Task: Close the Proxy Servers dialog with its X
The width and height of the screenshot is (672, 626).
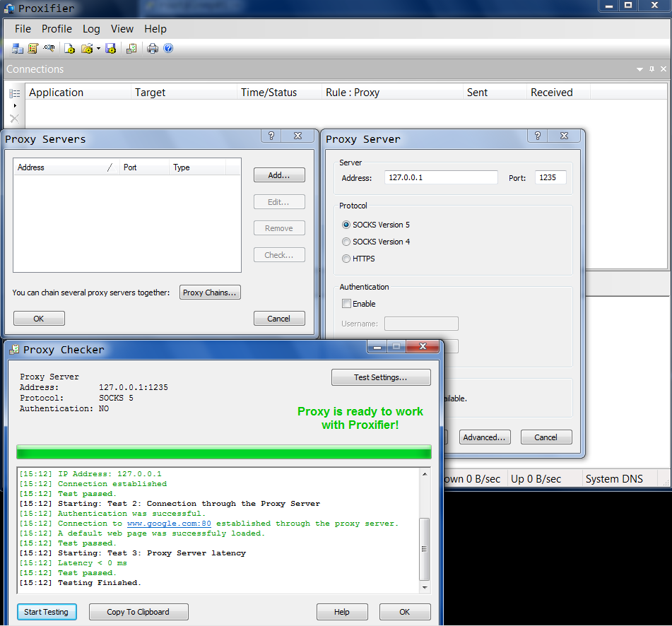Action: 298,136
